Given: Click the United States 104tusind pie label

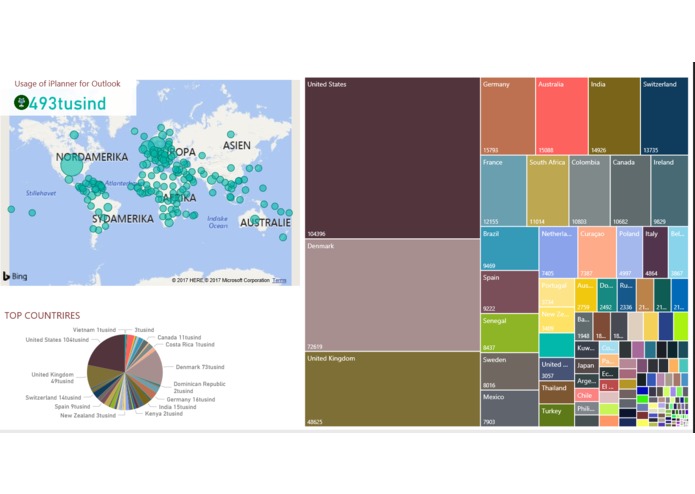Looking at the screenshot, I should pos(57,340).
